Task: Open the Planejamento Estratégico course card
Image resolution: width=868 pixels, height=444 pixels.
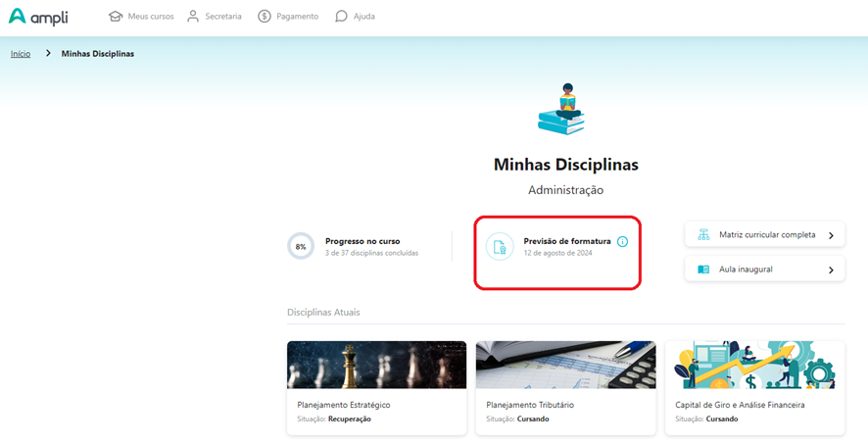Action: [376, 387]
